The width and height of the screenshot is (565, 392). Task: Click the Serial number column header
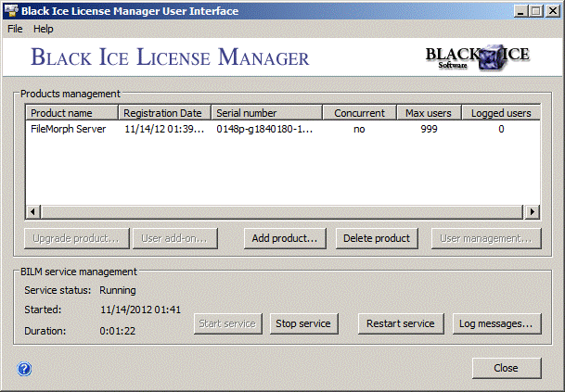(x=267, y=113)
